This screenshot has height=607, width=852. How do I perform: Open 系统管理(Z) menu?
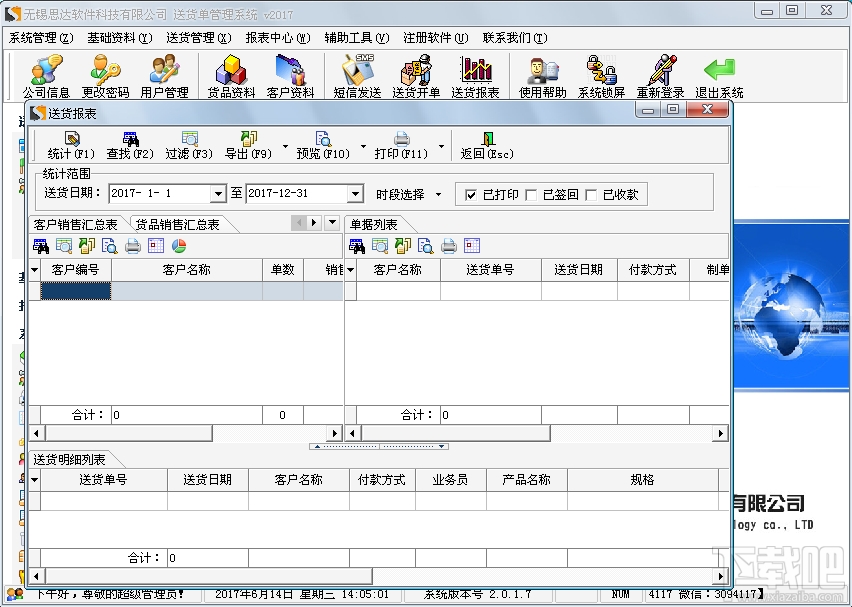[41, 38]
